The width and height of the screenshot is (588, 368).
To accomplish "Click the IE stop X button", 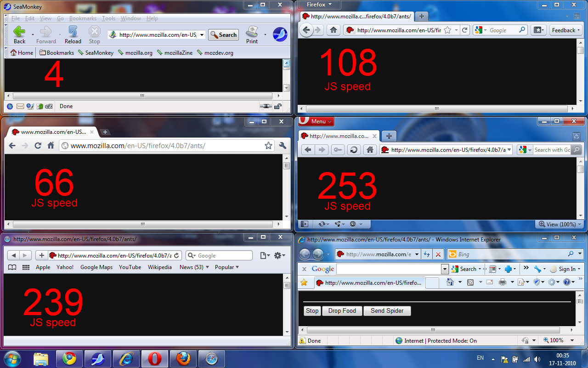I will click(438, 254).
